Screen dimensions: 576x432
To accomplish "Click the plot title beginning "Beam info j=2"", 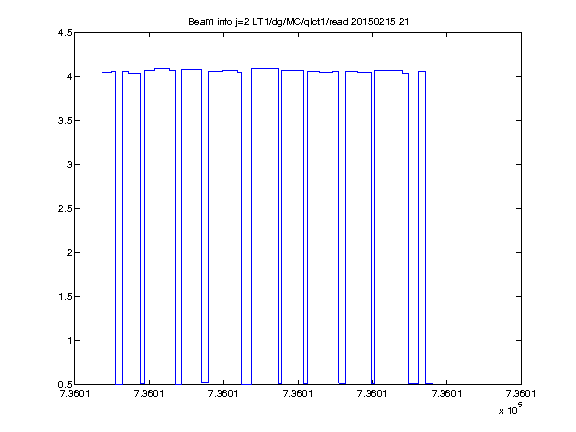I will pyautogui.click(x=299, y=22).
